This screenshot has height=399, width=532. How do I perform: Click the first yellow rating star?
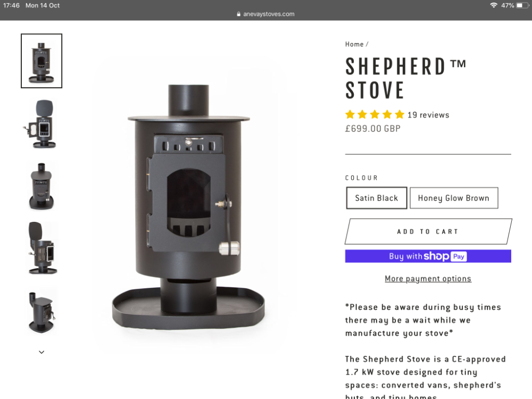pos(350,114)
